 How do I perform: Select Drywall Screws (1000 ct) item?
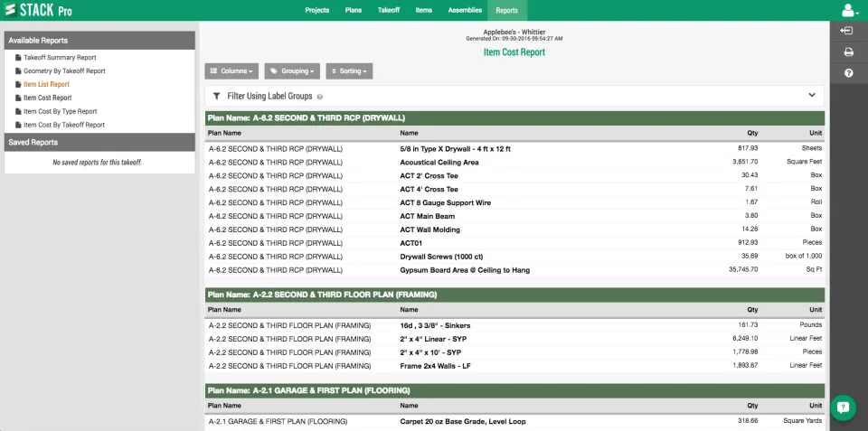pyautogui.click(x=442, y=257)
